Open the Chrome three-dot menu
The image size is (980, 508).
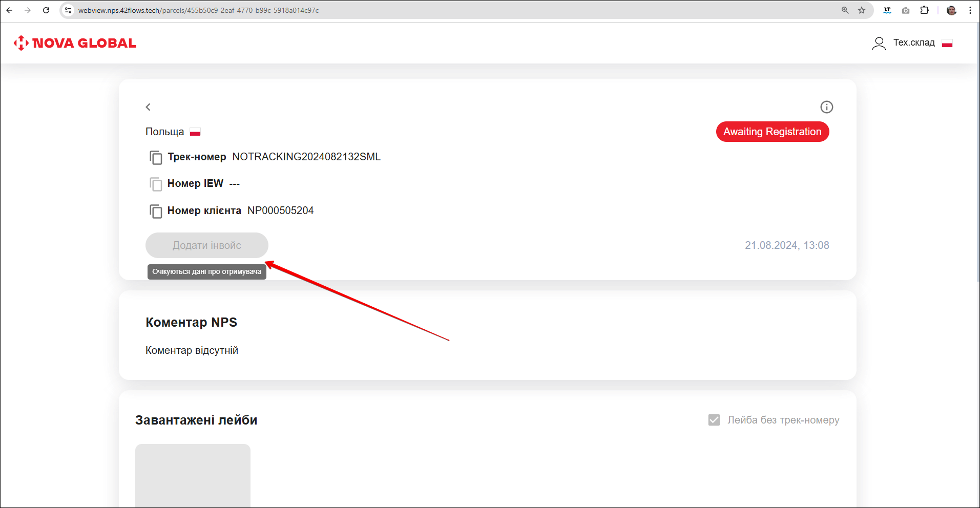tap(970, 10)
